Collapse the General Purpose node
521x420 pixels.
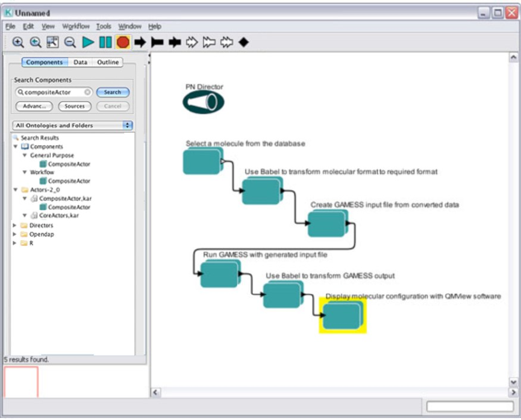(25, 155)
